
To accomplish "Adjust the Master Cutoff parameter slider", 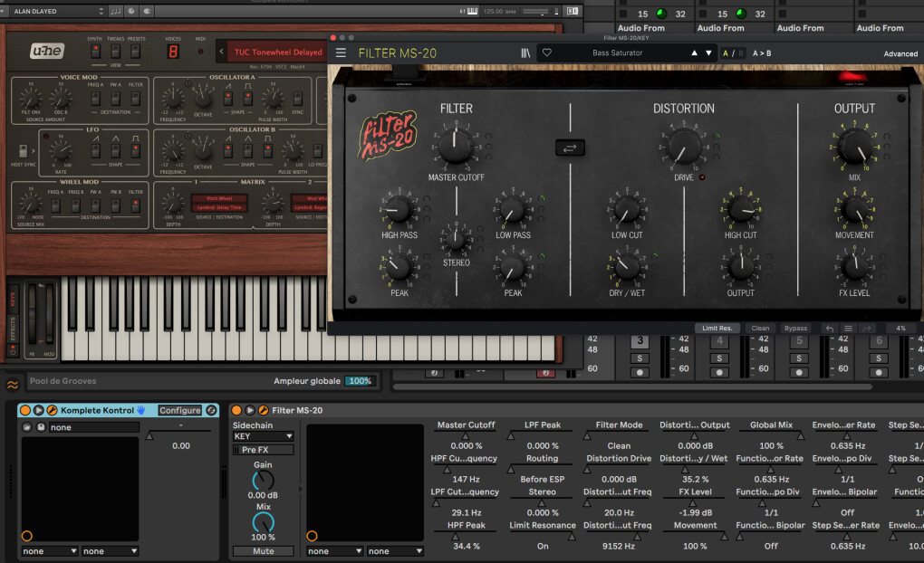I will point(466,434).
